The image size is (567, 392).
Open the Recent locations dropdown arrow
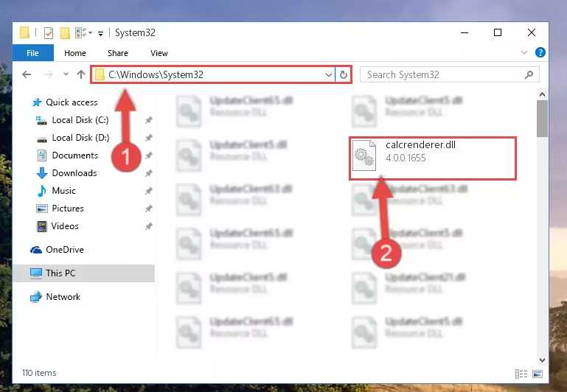(x=66, y=74)
